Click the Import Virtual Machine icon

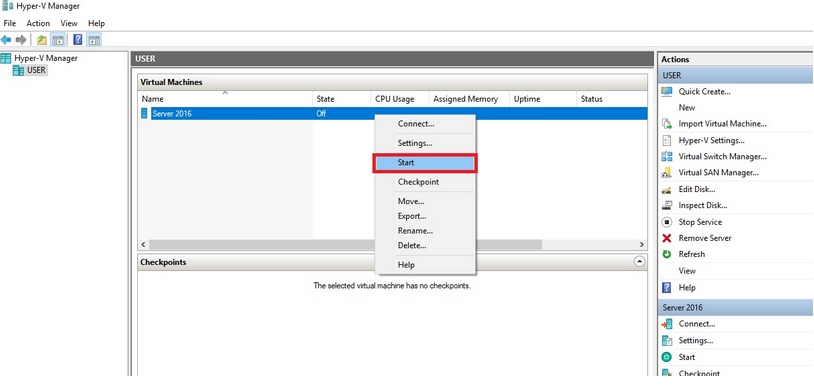tap(667, 124)
